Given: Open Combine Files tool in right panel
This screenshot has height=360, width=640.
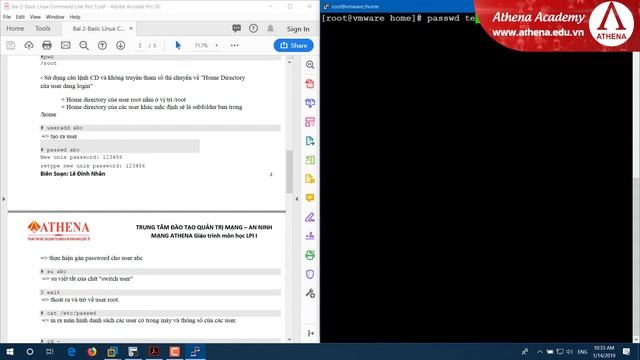Looking at the screenshot, I should [310, 103].
